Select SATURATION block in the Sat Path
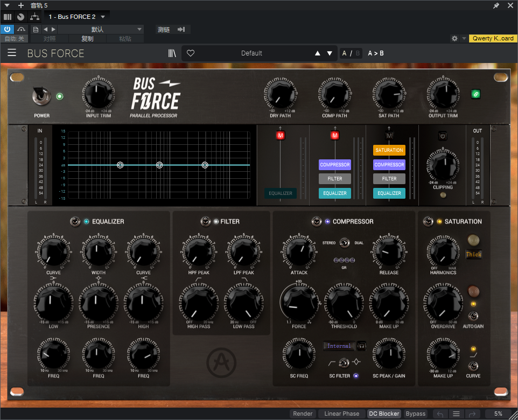 (389, 150)
